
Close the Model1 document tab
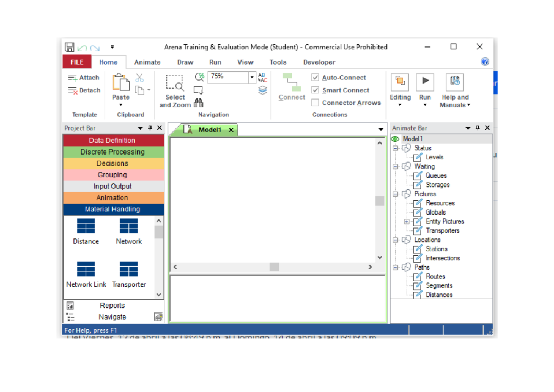(x=231, y=130)
